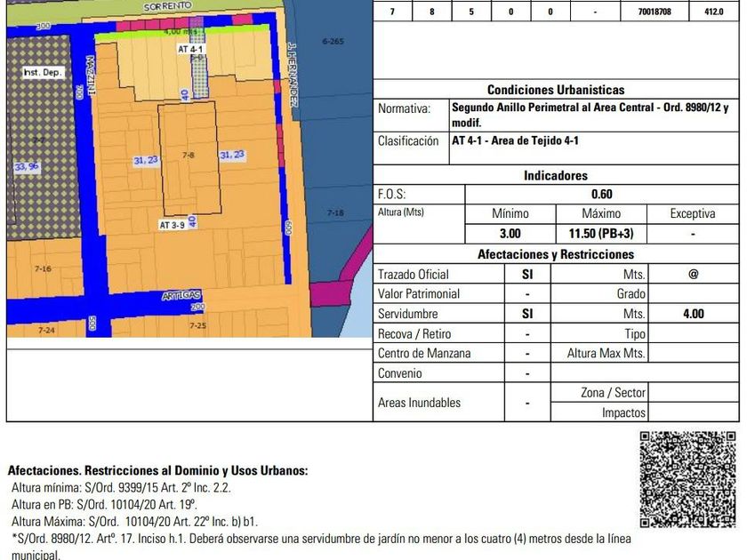747x560 pixels.
Task: Click the Inst. Dep. label on map
Action: click(x=43, y=72)
